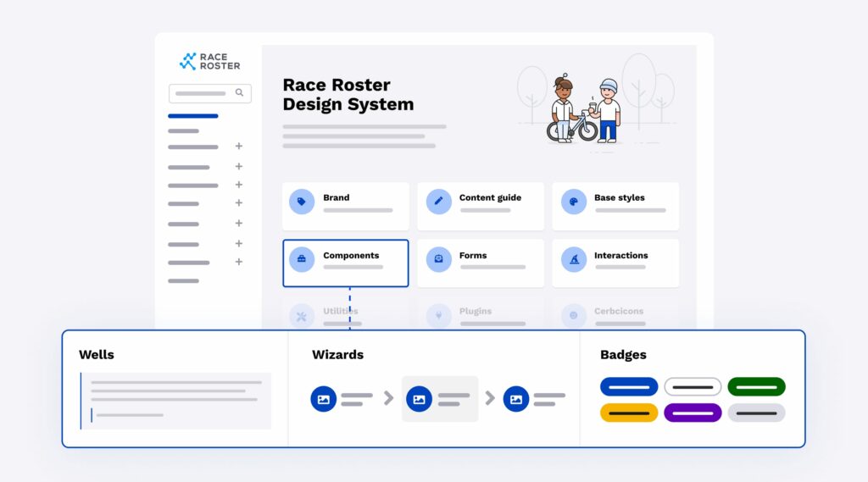Click the first wizard step image icon
868x482 pixels.
coord(323,399)
